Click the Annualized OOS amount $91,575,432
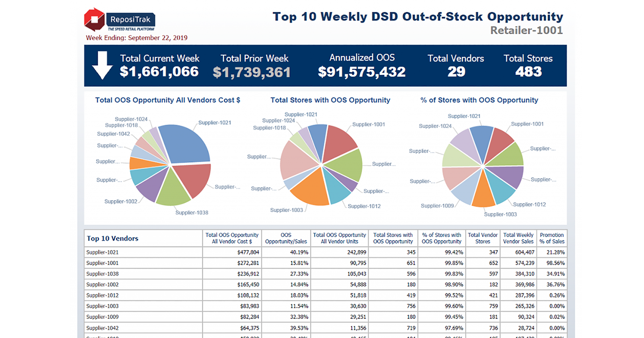Image resolution: width=644 pixels, height=338 pixels. click(x=362, y=72)
